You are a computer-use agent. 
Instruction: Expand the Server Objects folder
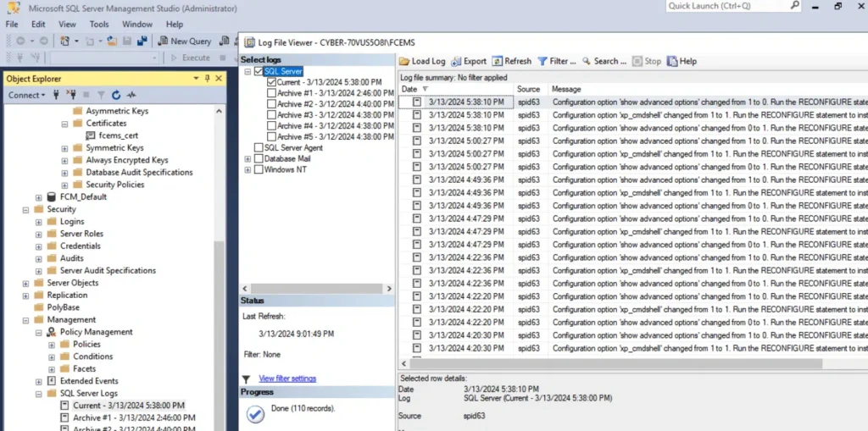tap(25, 283)
